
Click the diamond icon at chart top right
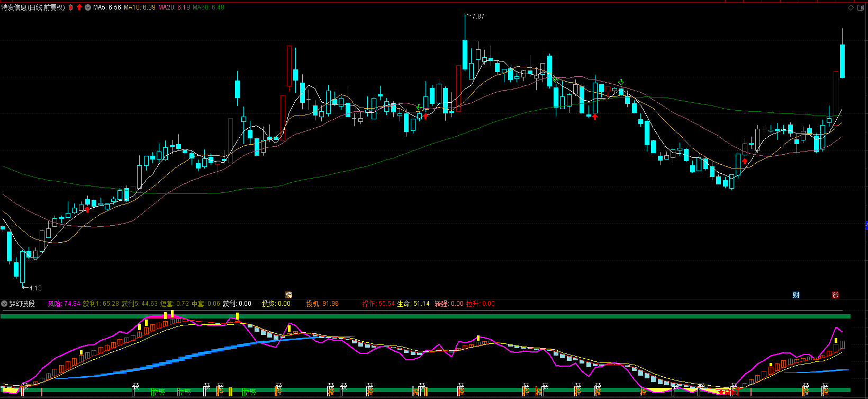pyautogui.click(x=851, y=7)
